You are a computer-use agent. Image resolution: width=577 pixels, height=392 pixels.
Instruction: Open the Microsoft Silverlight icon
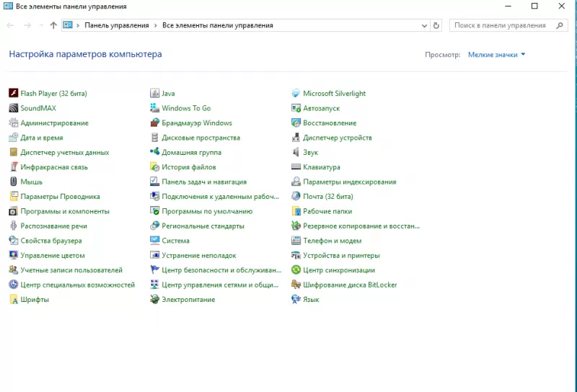click(x=296, y=93)
